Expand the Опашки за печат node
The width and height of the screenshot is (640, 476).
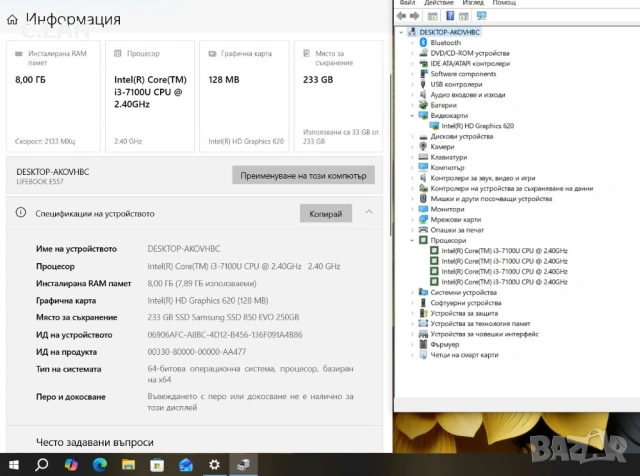click(x=412, y=230)
